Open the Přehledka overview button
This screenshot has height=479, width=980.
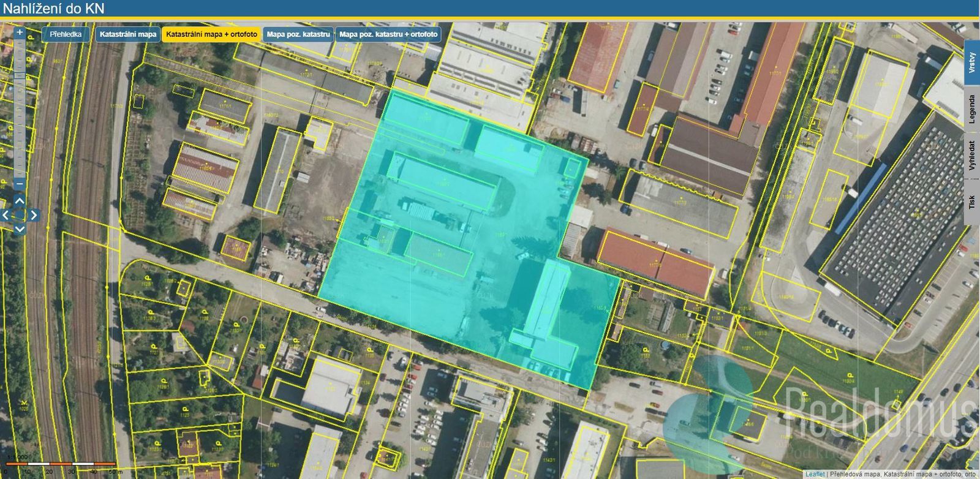[x=66, y=34]
